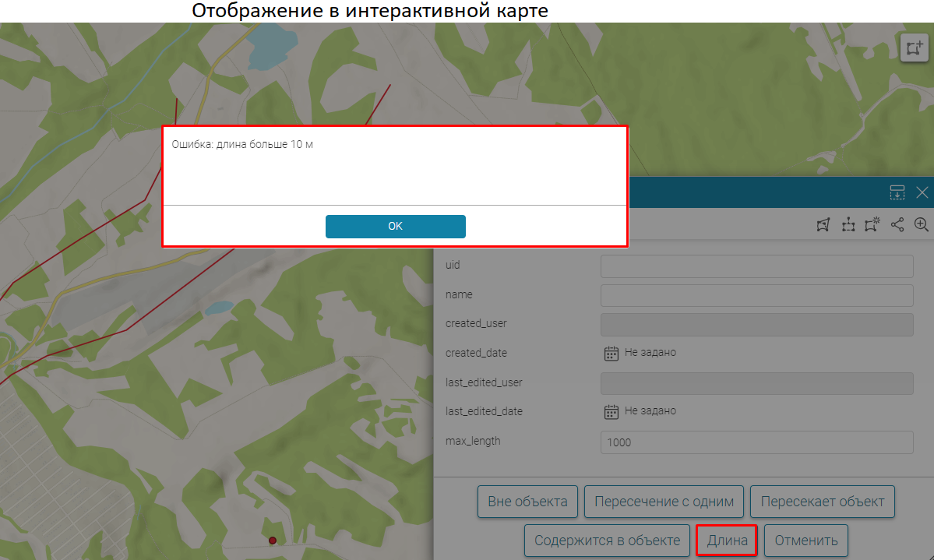Click the 'Длина' button
934x560 pixels.
(x=726, y=541)
